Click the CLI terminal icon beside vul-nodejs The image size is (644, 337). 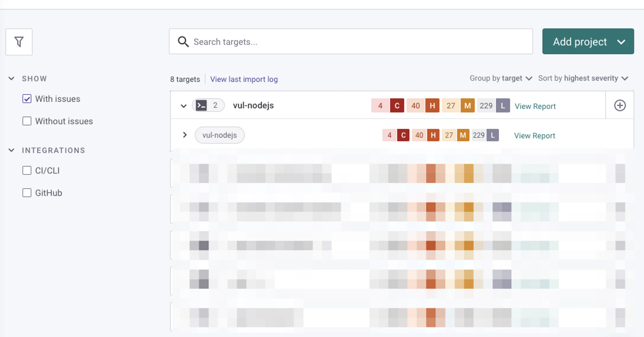202,105
